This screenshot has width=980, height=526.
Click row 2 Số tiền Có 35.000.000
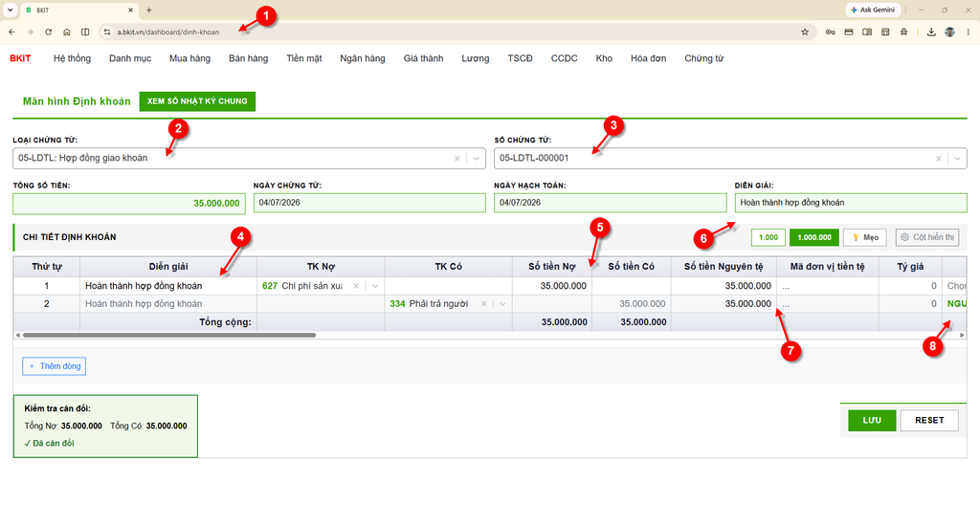(x=632, y=303)
